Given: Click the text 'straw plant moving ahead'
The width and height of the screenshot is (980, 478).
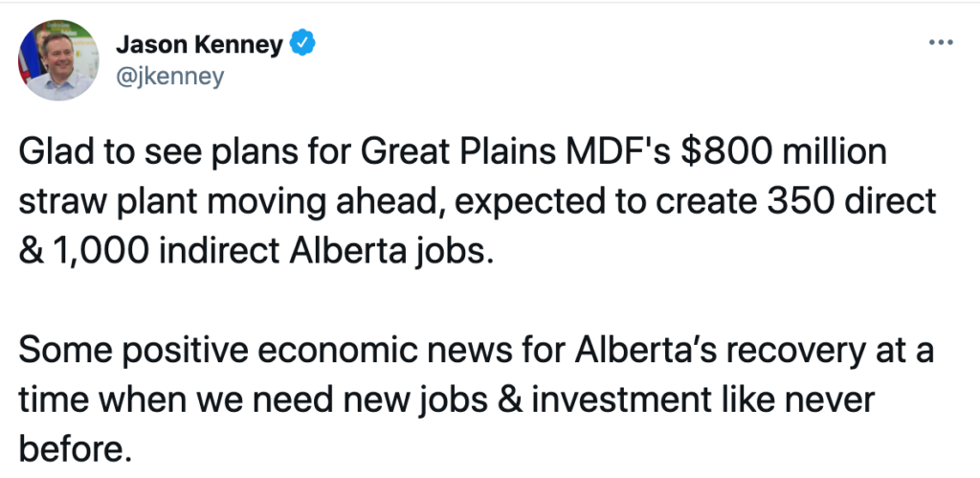Looking at the screenshot, I should (231, 203).
